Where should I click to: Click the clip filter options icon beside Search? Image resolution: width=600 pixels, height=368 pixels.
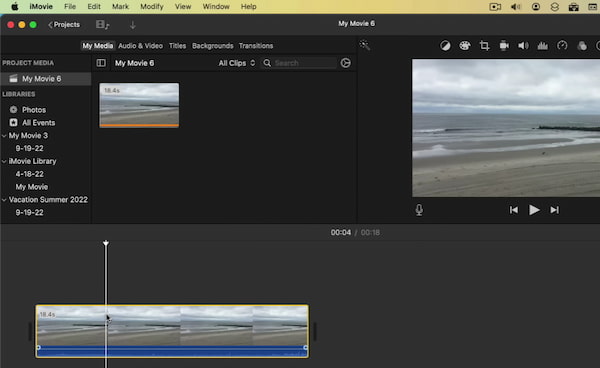(346, 63)
